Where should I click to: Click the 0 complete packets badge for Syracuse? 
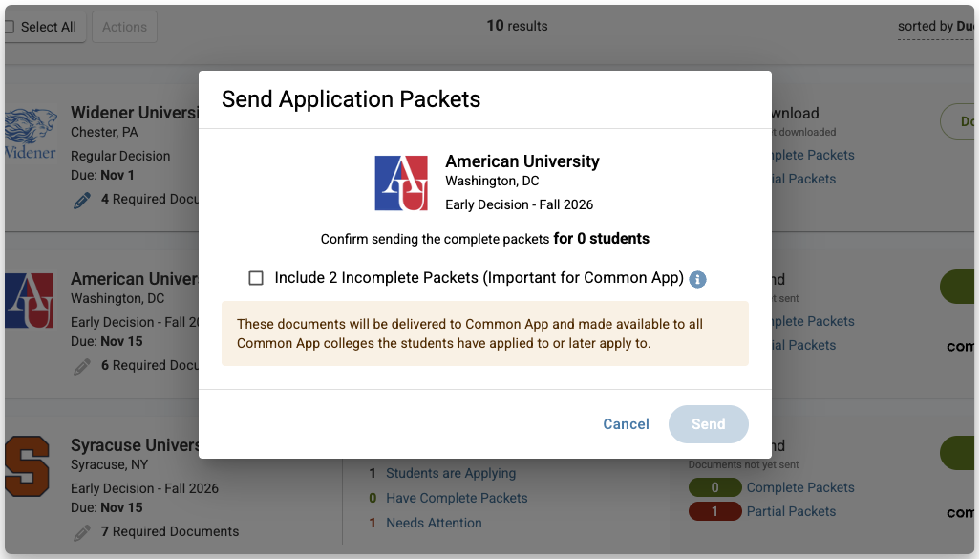pos(715,487)
